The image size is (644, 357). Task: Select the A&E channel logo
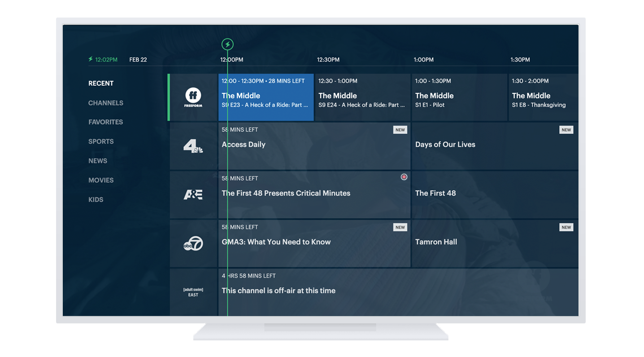pyautogui.click(x=193, y=194)
